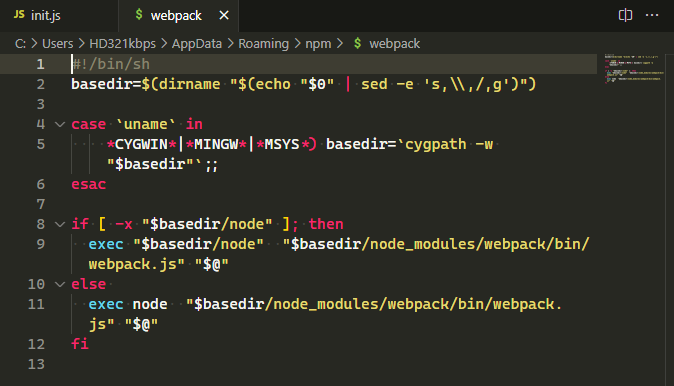Click the 'CYGWIN' pattern text
The image size is (674, 386).
click(x=141, y=144)
